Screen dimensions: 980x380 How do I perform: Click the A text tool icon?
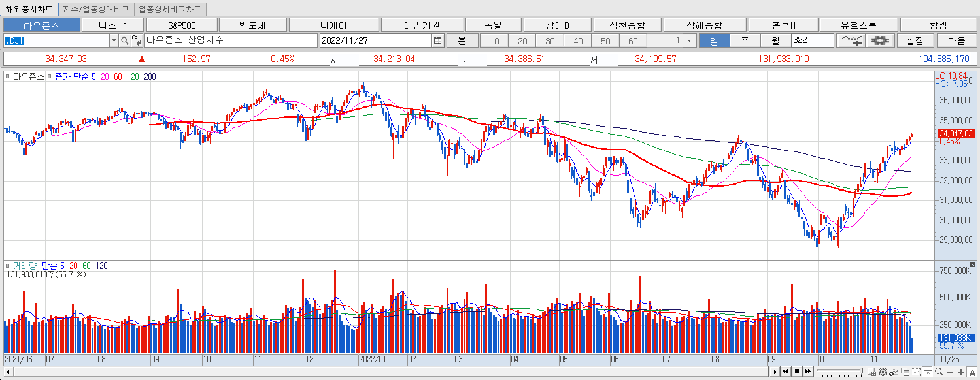(972, 372)
